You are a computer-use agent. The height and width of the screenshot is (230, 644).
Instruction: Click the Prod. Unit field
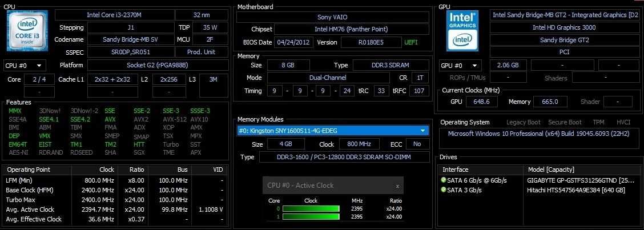[202, 52]
